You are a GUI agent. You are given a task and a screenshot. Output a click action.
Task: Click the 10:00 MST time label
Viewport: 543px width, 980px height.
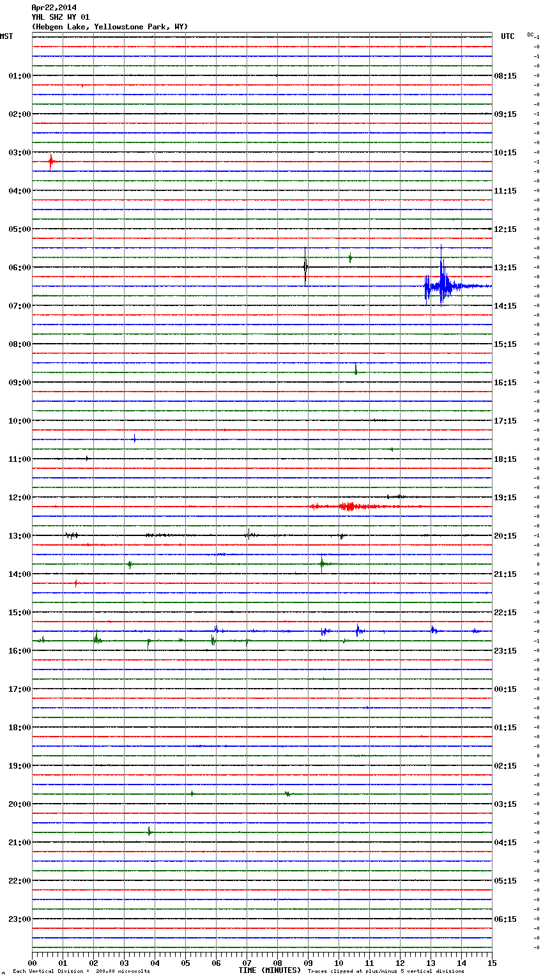click(x=20, y=421)
